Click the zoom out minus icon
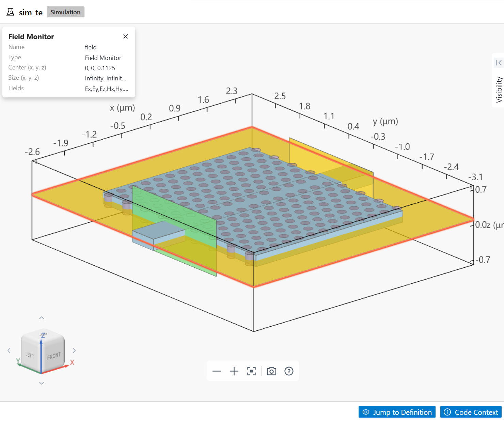The width and height of the screenshot is (504, 421). click(217, 371)
